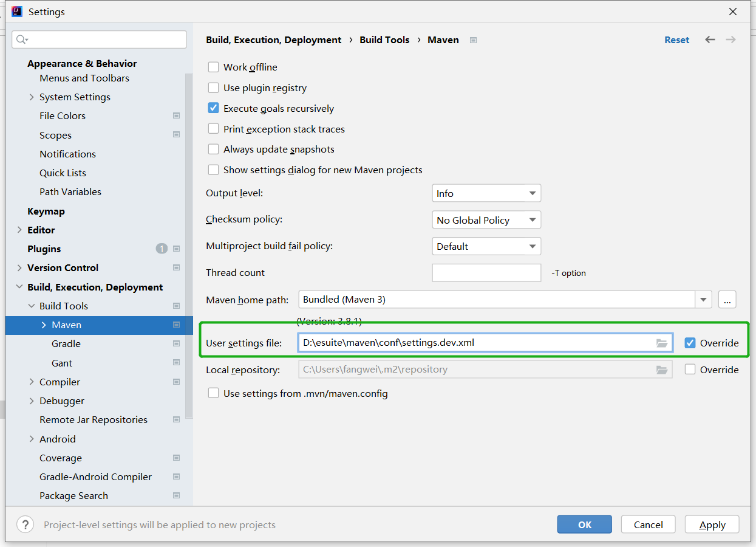The height and width of the screenshot is (547, 756).
Task: Click the Maven home path browse button
Action: click(x=727, y=299)
